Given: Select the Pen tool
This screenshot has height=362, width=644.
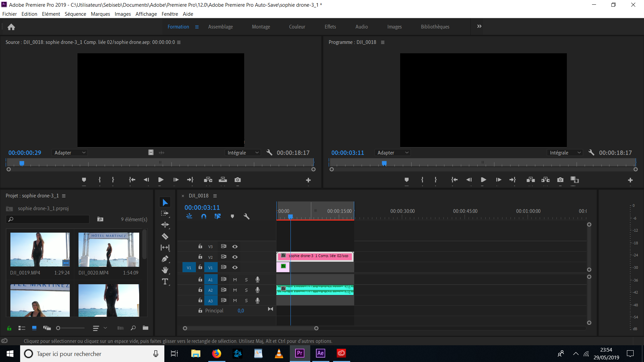Looking at the screenshot, I should pyautogui.click(x=165, y=259).
